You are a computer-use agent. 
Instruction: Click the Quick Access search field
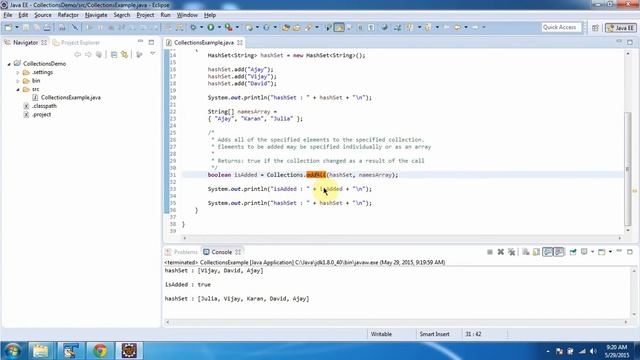coord(561,27)
